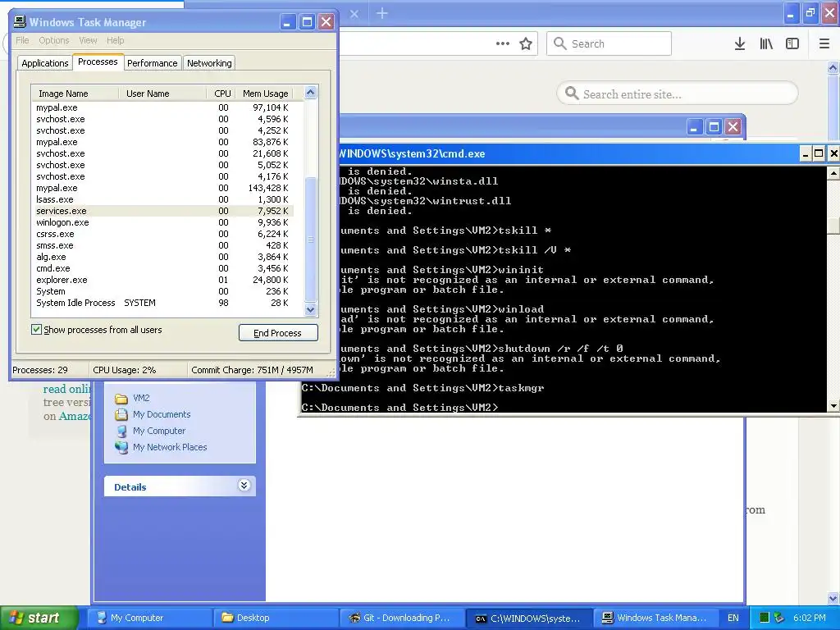Screen dimensions: 840x630
Task: Open the browser hamburger menu
Action: pyautogui.click(x=824, y=44)
